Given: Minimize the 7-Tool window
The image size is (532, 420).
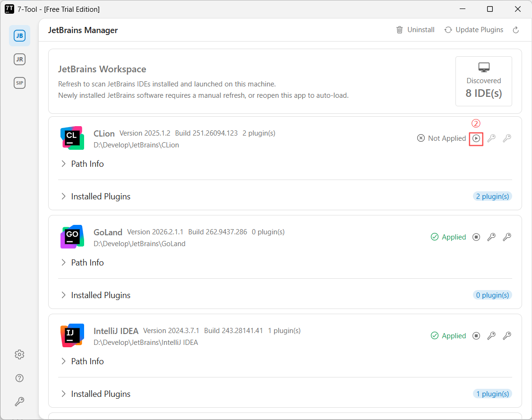Looking at the screenshot, I should click(463, 9).
